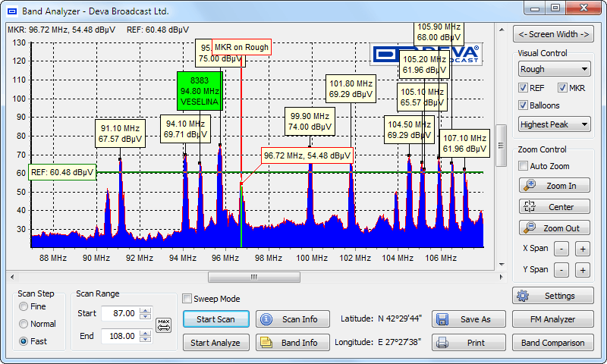
Task: Click the Print button
Action: 468,343
